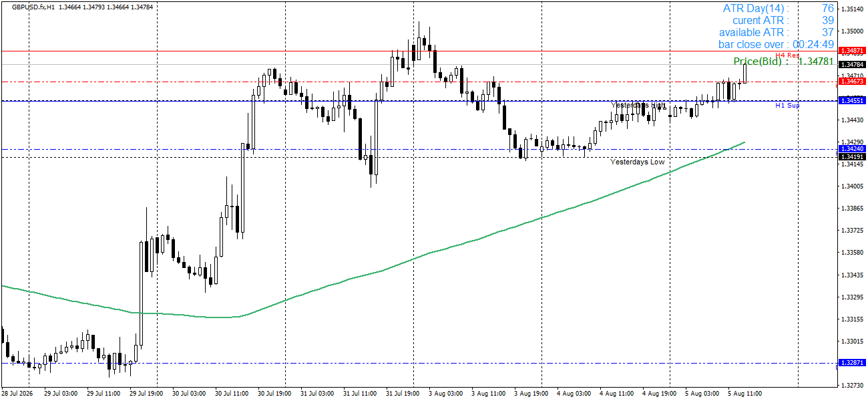The height and width of the screenshot is (401, 868).
Task: Click the 1.33580 price scale value
Action: tap(853, 253)
